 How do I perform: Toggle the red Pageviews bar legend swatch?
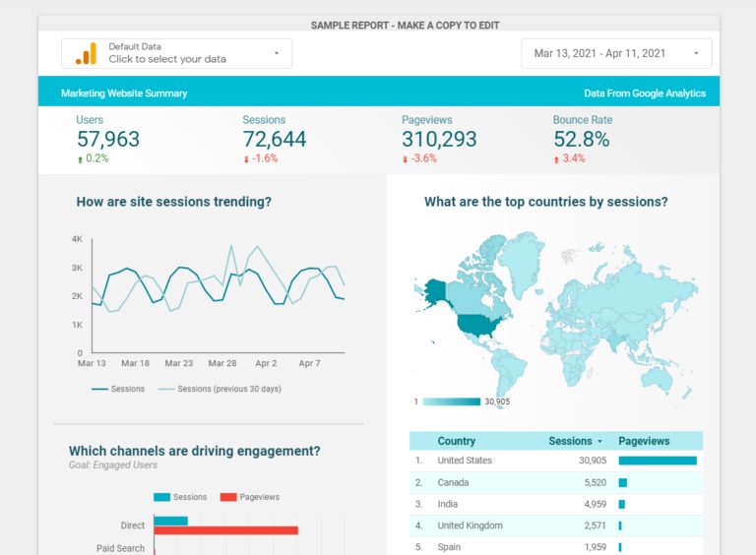228,497
